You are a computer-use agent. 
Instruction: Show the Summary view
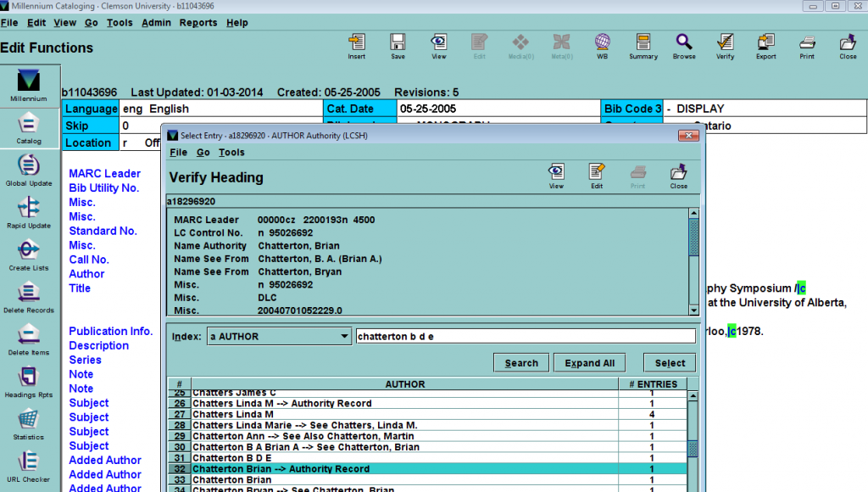coord(643,47)
